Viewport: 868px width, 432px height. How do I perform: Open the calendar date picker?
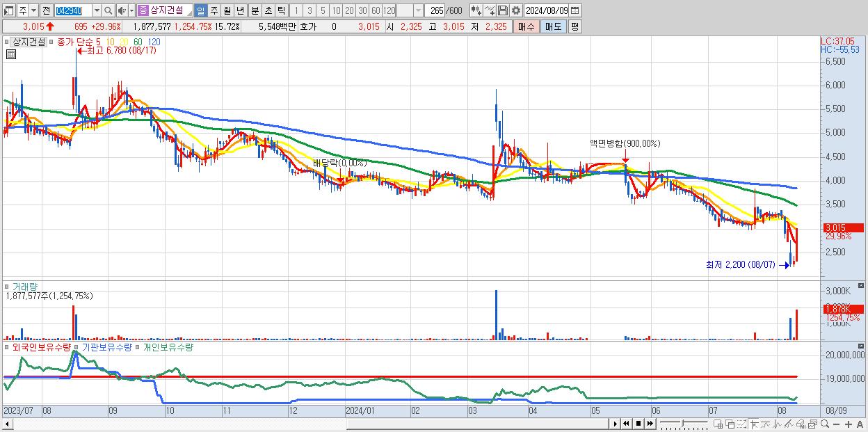click(575, 10)
